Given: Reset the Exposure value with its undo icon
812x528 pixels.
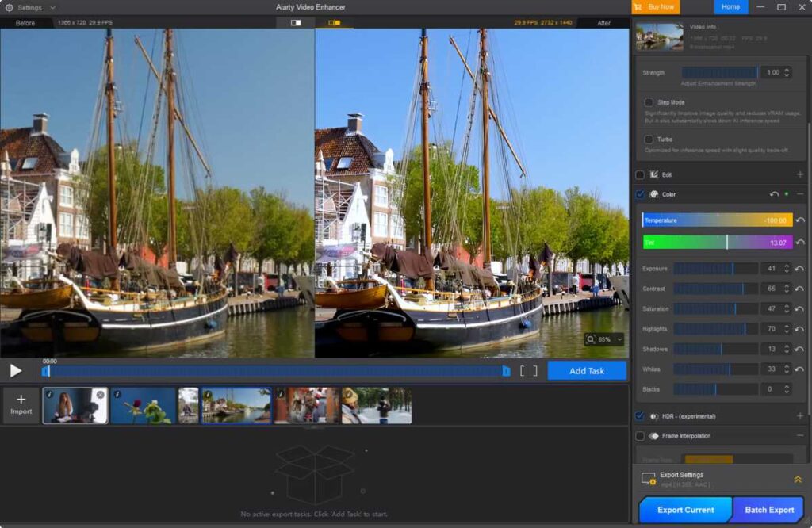Looking at the screenshot, I should click(798, 269).
